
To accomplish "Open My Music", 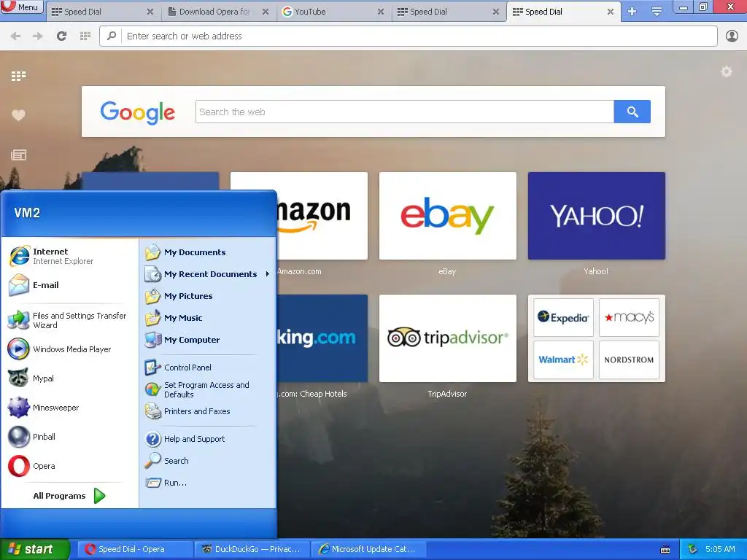I will coord(208,318).
